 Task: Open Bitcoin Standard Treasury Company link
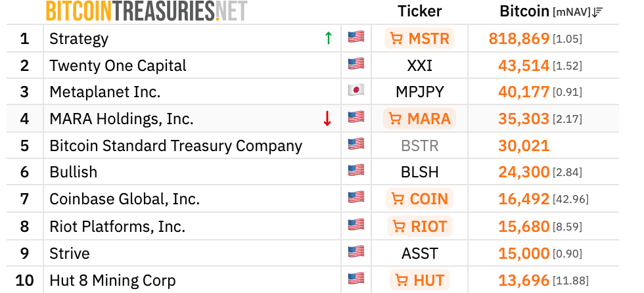point(176,146)
